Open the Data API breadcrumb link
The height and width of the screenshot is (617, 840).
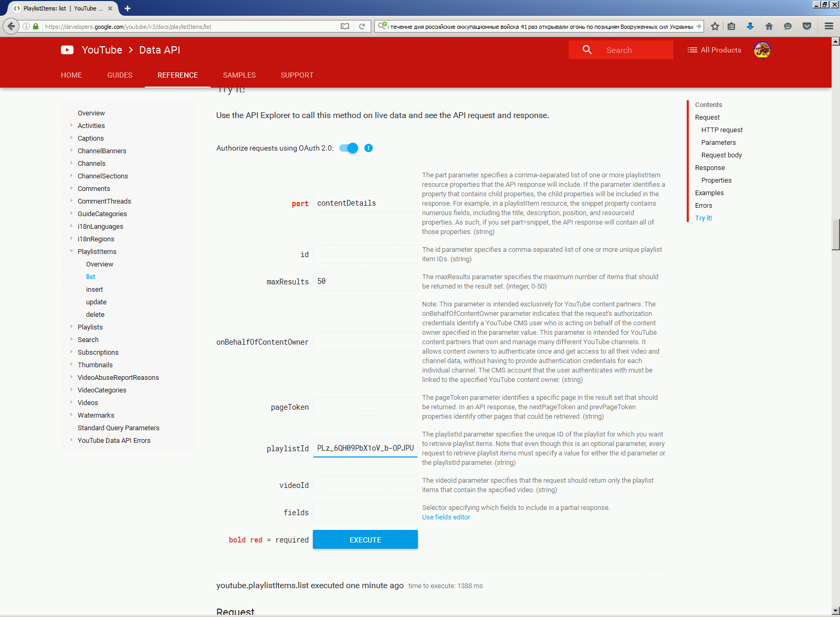[160, 50]
